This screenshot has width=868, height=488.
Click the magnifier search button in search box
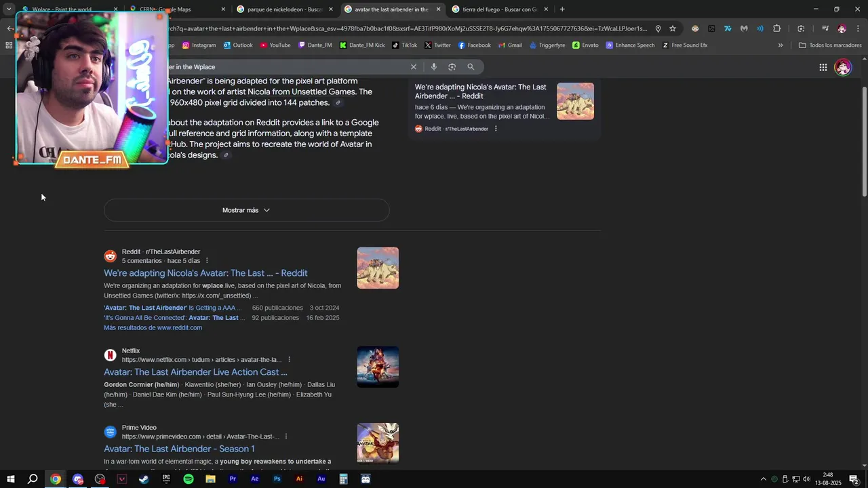(x=471, y=67)
